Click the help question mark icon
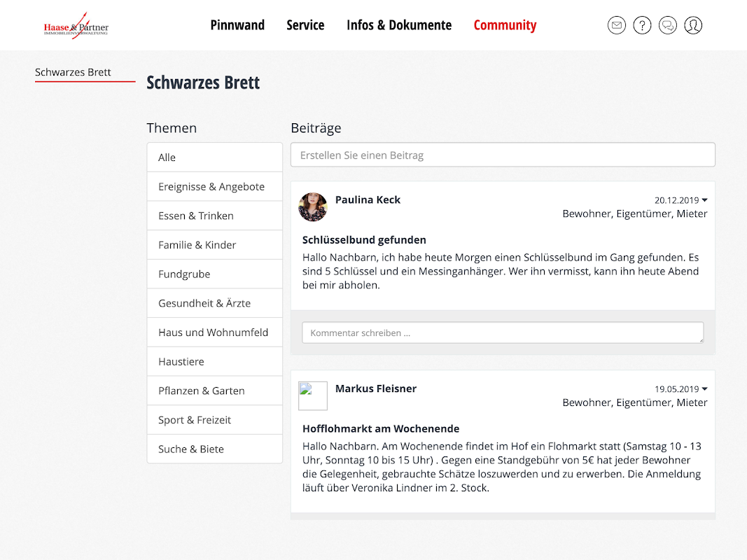The width and height of the screenshot is (747, 560). click(x=642, y=26)
